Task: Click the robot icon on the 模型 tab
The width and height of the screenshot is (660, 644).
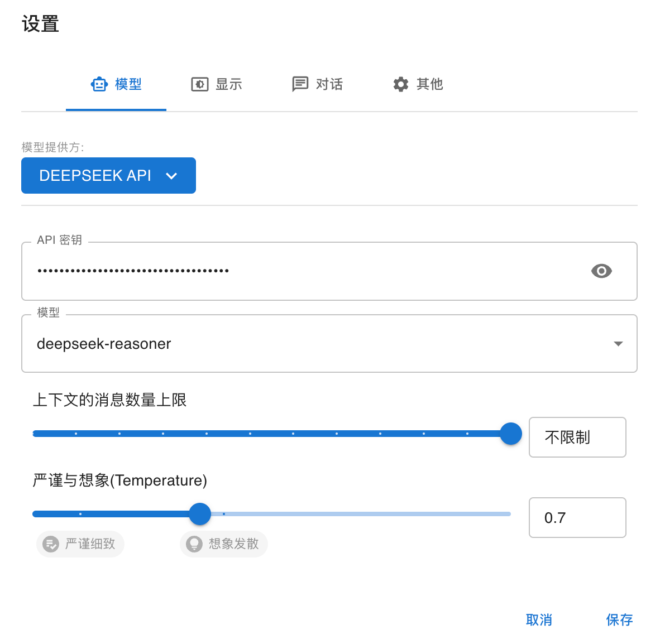Action: point(99,84)
